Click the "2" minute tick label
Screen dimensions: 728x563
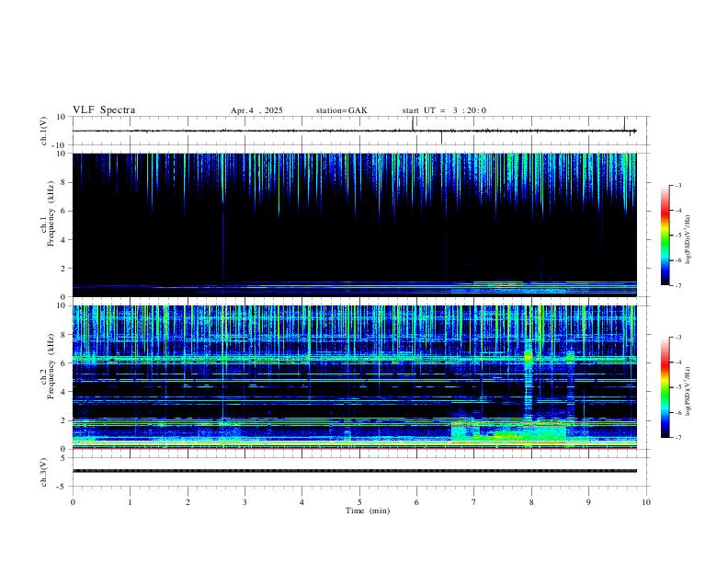coord(188,502)
